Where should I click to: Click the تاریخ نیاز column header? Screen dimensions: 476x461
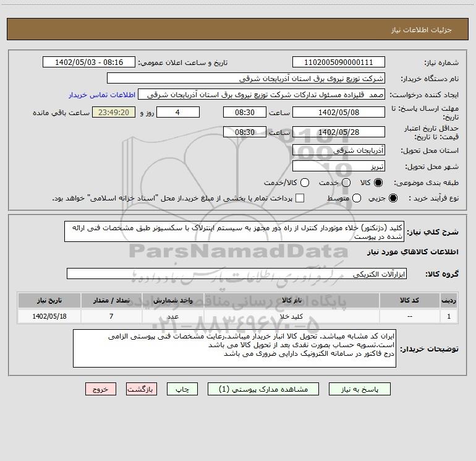[49, 300]
